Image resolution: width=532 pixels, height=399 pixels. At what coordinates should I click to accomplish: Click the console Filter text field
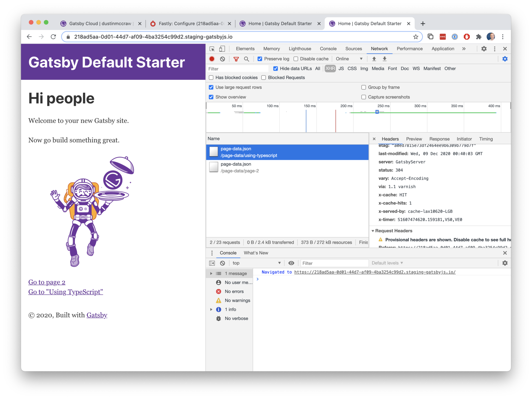click(x=334, y=263)
